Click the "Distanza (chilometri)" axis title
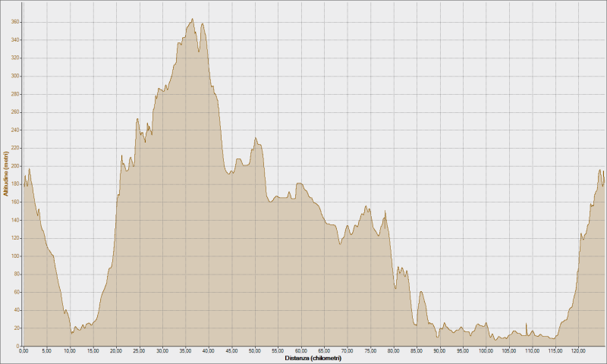Screen dimensions: 607x364 click(313, 358)
